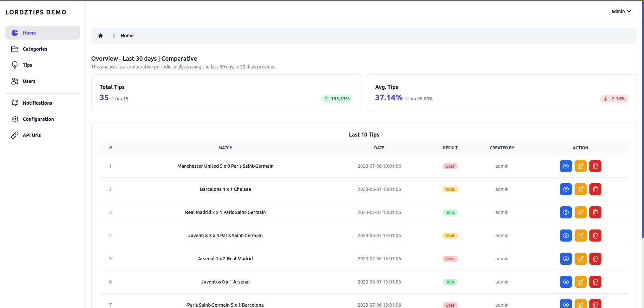
Task: Edit the Manchester United vs Paris Saint-Germain tip
Action: coord(580,166)
